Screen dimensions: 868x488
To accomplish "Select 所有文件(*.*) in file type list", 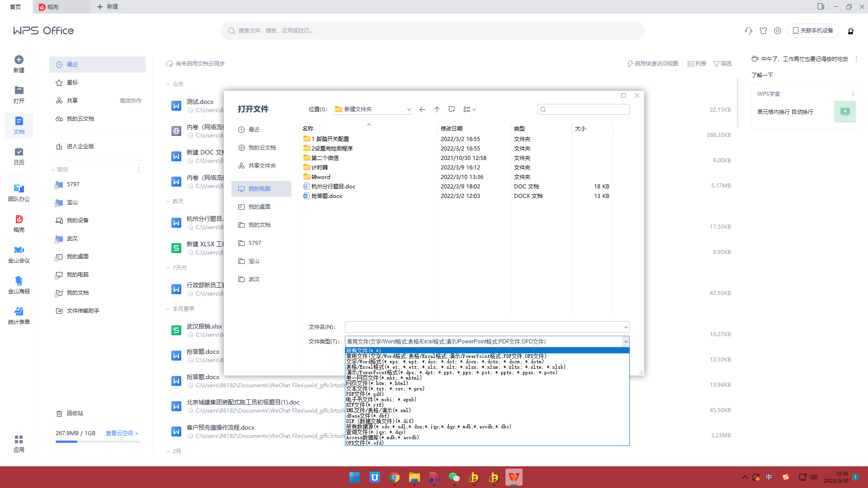I will click(364, 351).
